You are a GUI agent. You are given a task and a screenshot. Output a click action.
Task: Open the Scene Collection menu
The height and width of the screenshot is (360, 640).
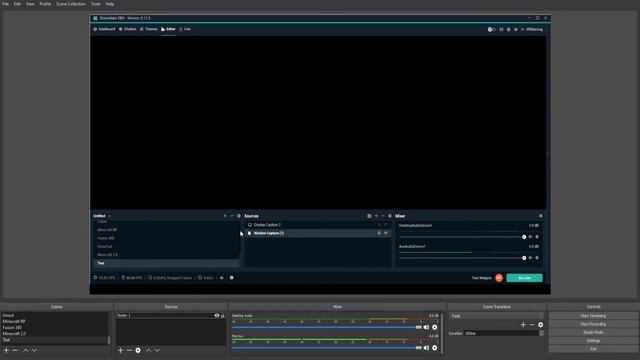71,4
